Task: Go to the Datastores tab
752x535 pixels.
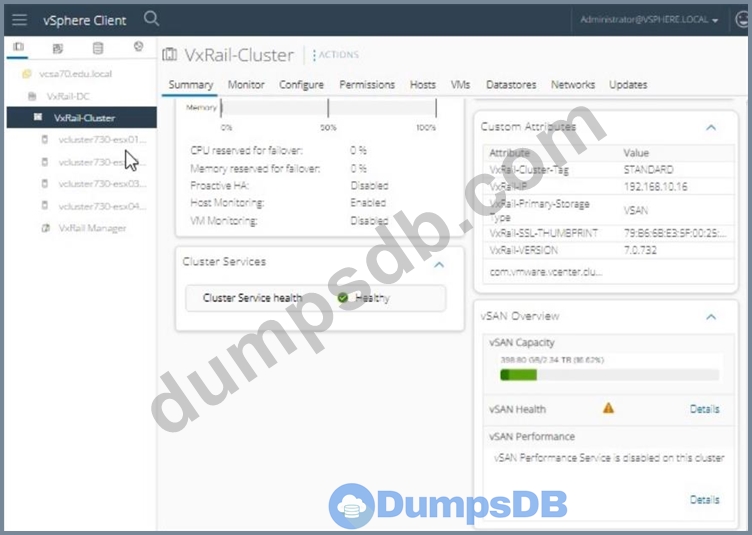Action: [x=511, y=85]
